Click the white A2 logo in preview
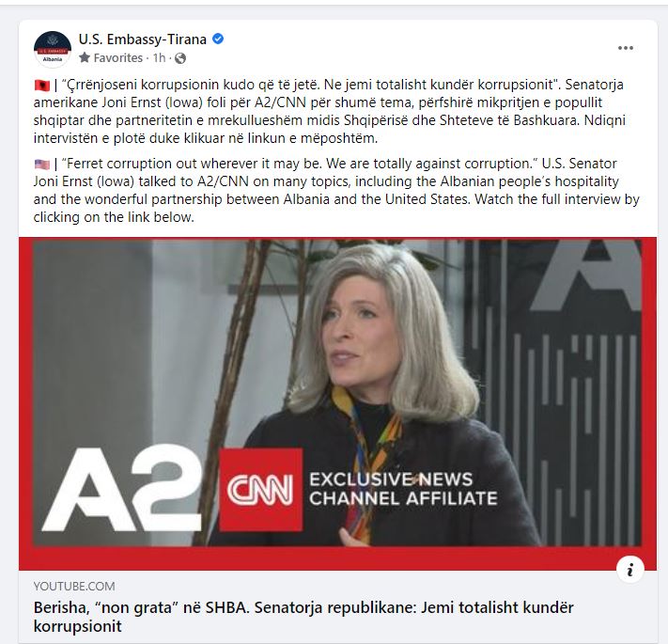Screen dimensions: 668x644 [122, 489]
